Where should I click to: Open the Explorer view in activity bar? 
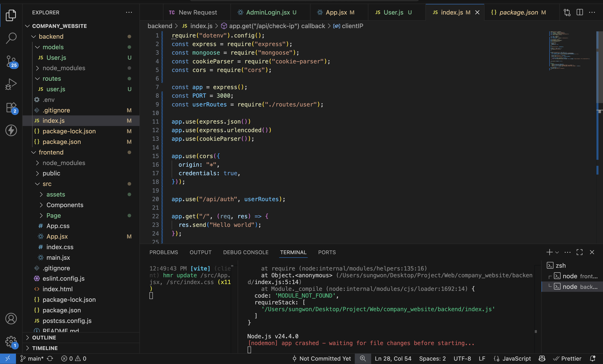11,15
